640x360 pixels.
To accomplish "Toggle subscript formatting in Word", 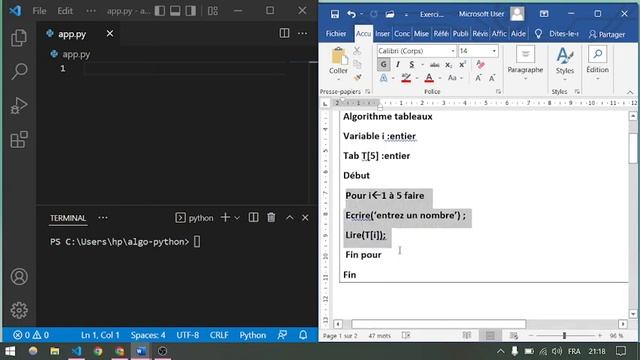I will pyautogui.click(x=449, y=64).
